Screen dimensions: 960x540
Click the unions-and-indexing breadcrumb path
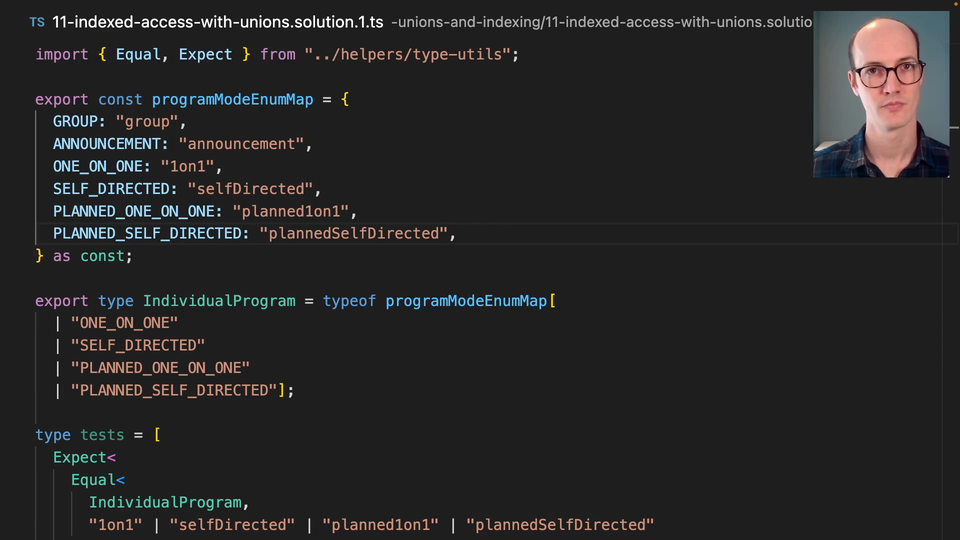coord(600,21)
